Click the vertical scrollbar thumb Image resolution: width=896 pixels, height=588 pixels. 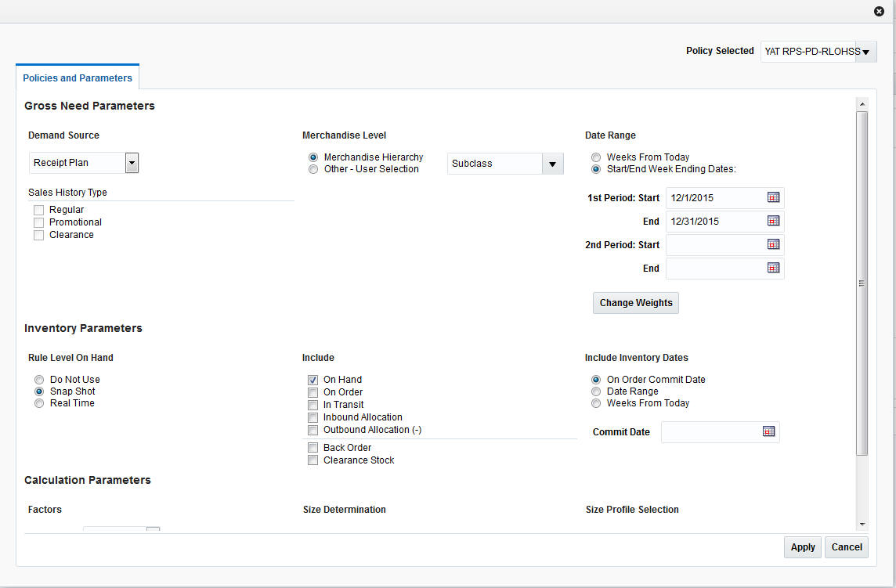coord(862,283)
